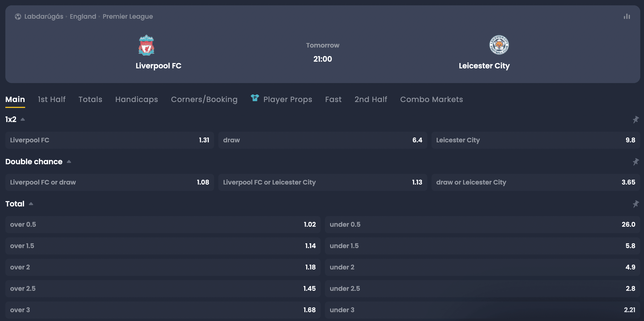Collapse the Total section
The image size is (644, 321).
point(31,204)
